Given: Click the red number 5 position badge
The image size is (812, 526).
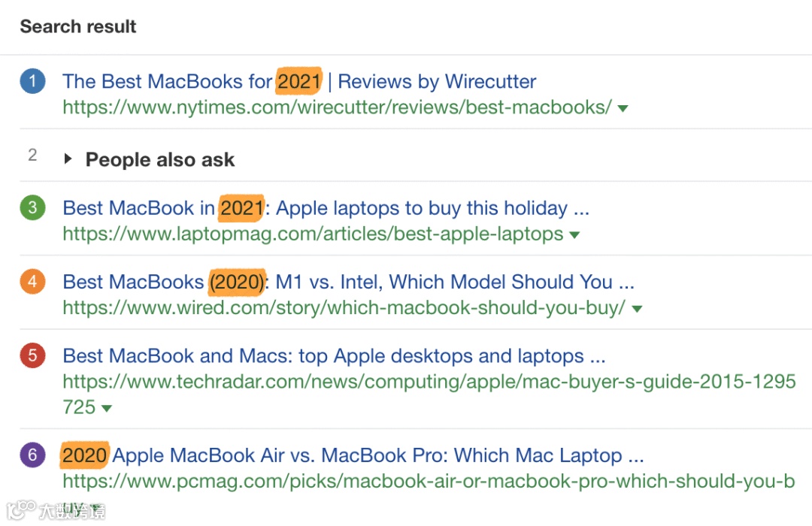Looking at the screenshot, I should coord(32,355).
